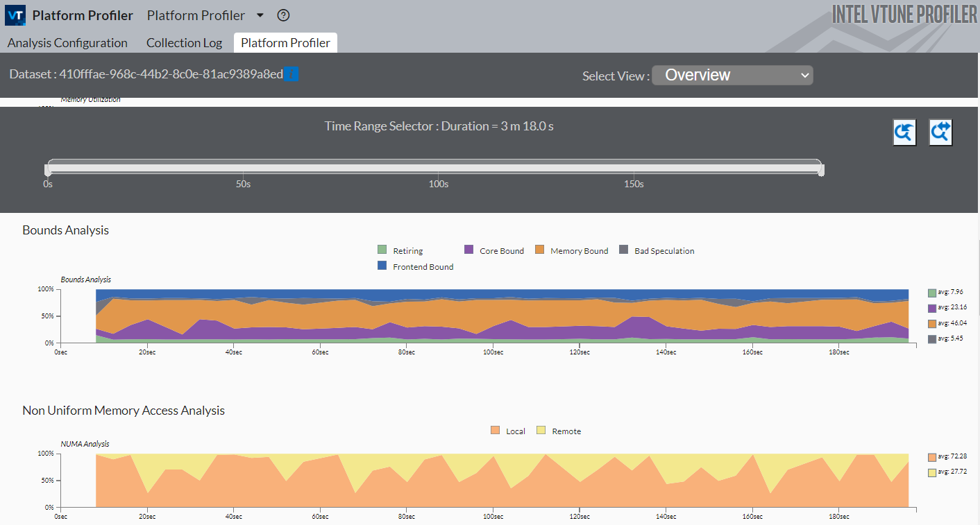Toggle the Retiring series in legend
This screenshot has height=525, width=980.
[x=407, y=251]
